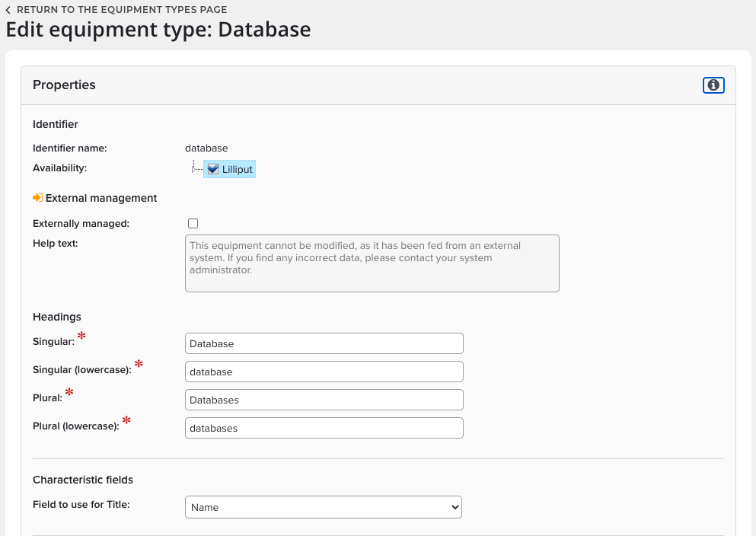756x536 pixels.
Task: Return to the equipment types page
Action: click(122, 10)
